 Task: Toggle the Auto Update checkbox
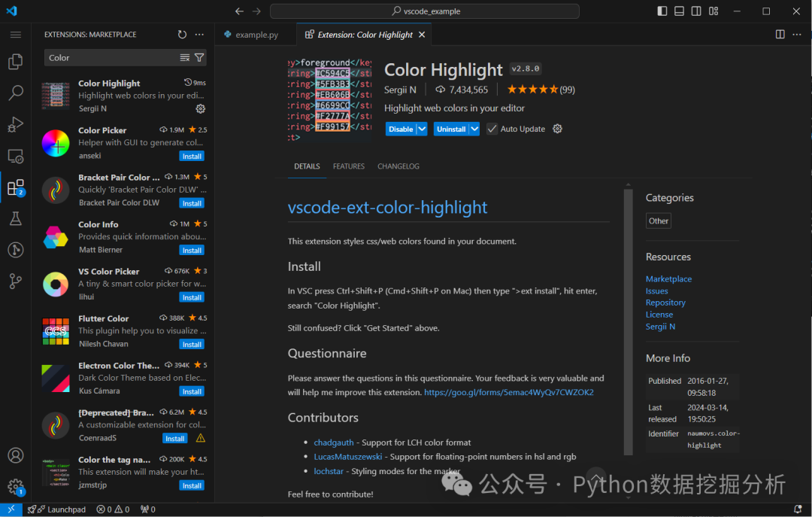point(492,129)
